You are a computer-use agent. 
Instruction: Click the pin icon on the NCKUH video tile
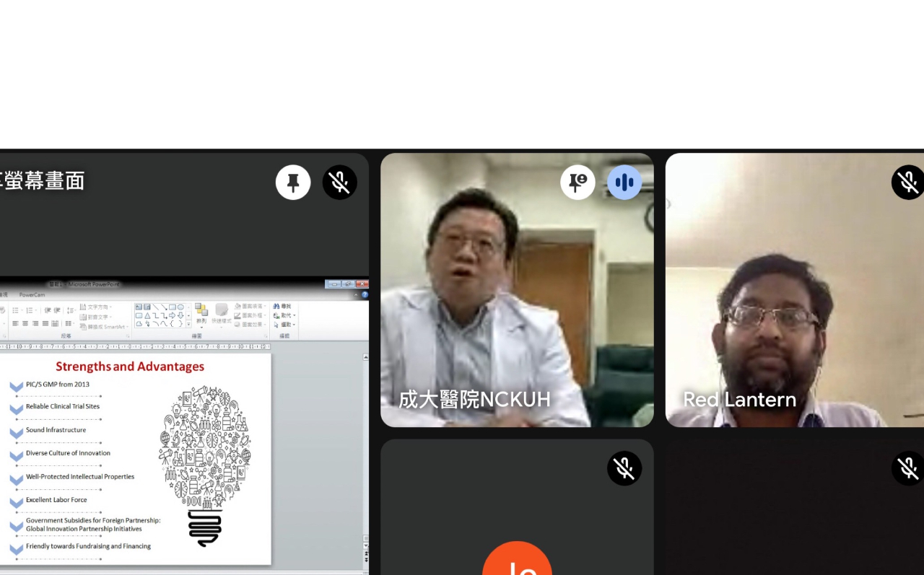tap(577, 183)
